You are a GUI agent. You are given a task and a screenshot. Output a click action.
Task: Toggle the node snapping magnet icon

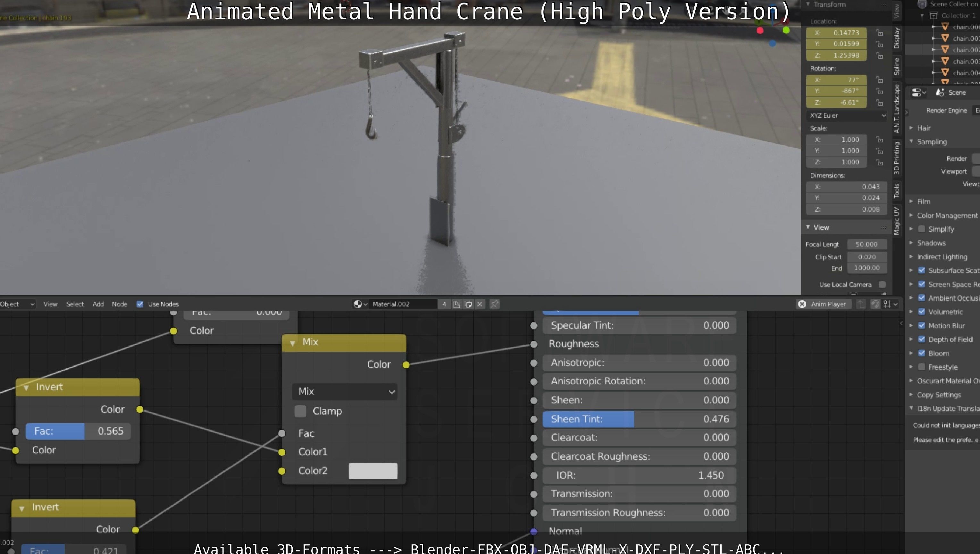pyautogui.click(x=875, y=304)
